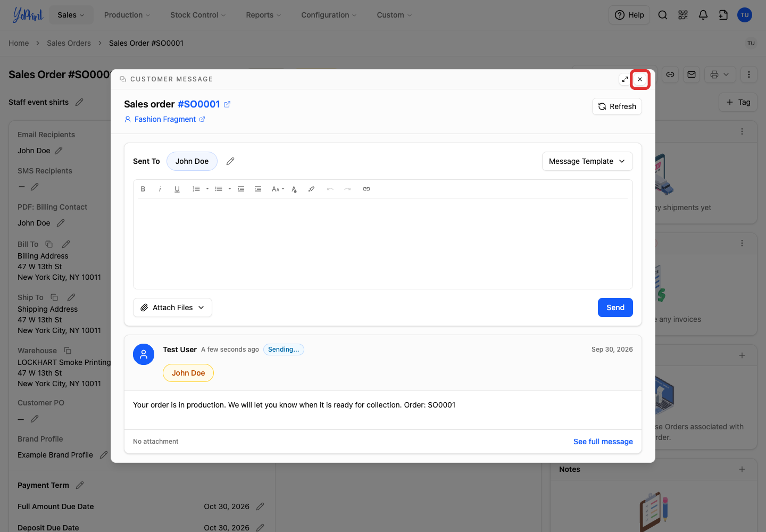Insert ordered numbered list
The width and height of the screenshot is (766, 532).
pyautogui.click(x=196, y=189)
